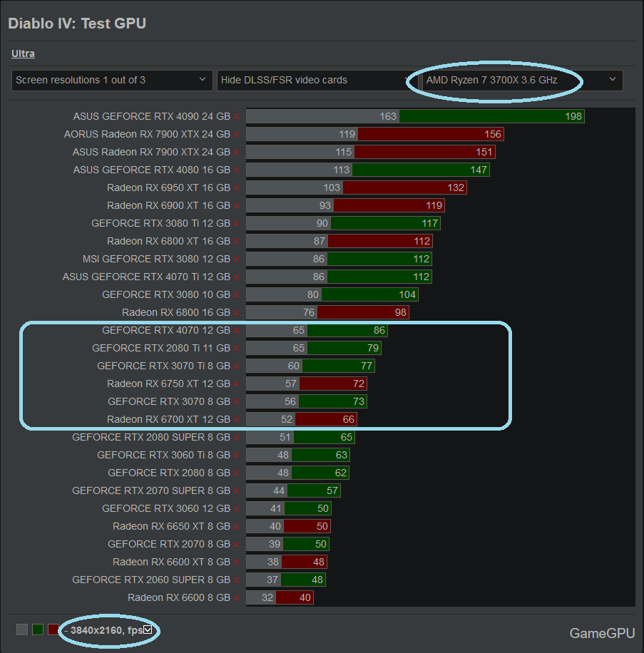This screenshot has width=644, height=653.
Task: Remove GEFORCE RTX 3060 Ti 8 GB row
Action: click(237, 456)
